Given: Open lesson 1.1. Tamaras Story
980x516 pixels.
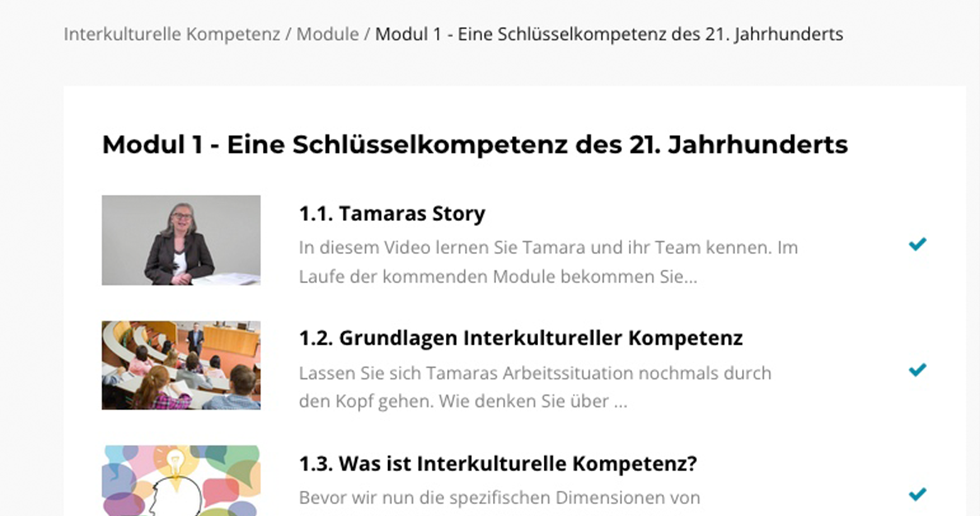Looking at the screenshot, I should coord(392,213).
